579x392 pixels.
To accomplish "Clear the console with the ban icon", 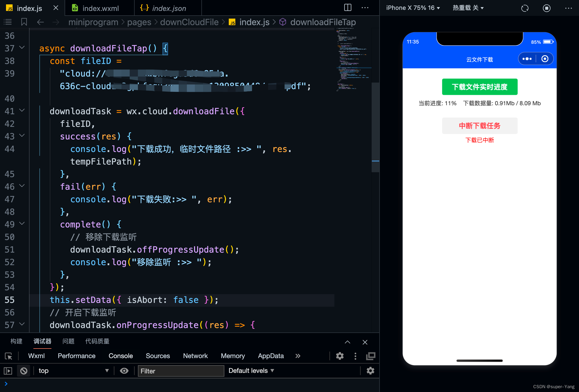I will pyautogui.click(x=24, y=371).
